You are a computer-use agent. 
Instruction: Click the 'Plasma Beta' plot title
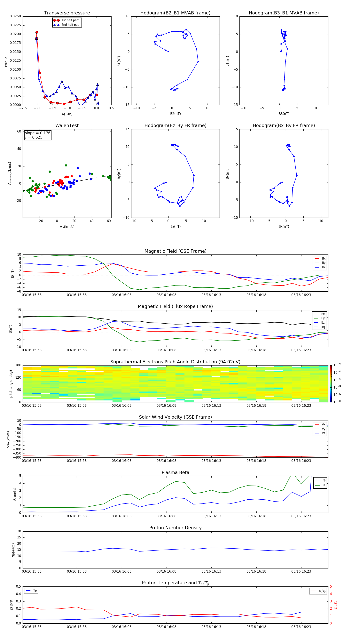[175, 473]
